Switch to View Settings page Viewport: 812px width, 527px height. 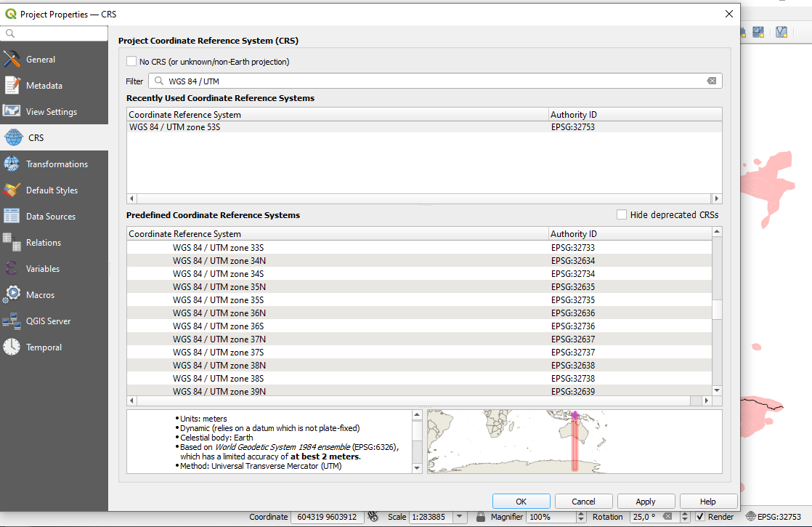pos(54,111)
